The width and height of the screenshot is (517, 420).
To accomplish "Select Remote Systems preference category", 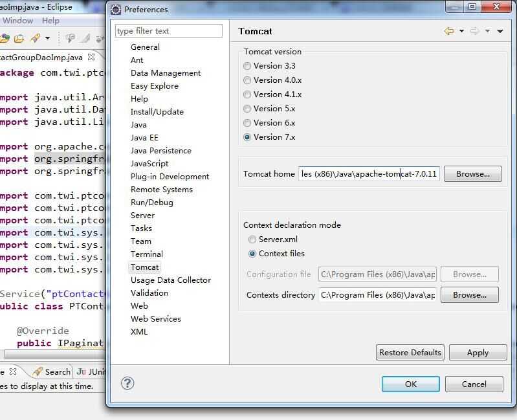I will click(x=162, y=190).
